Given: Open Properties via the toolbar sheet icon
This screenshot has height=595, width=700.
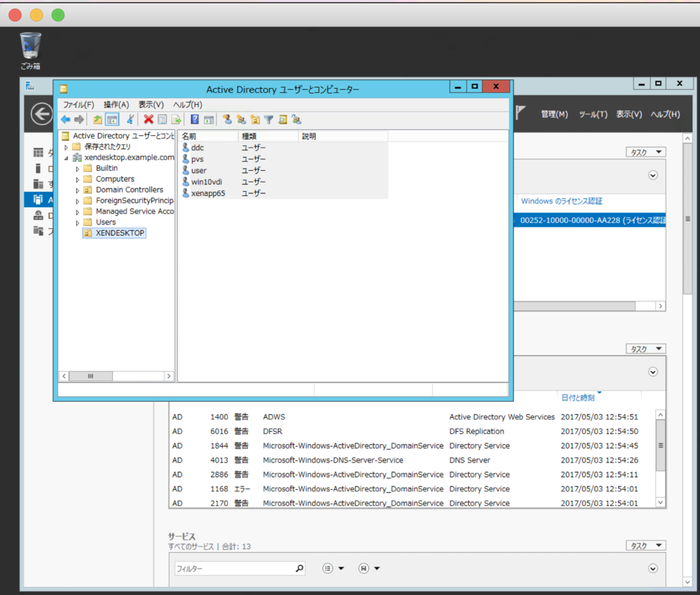Looking at the screenshot, I should (163, 120).
